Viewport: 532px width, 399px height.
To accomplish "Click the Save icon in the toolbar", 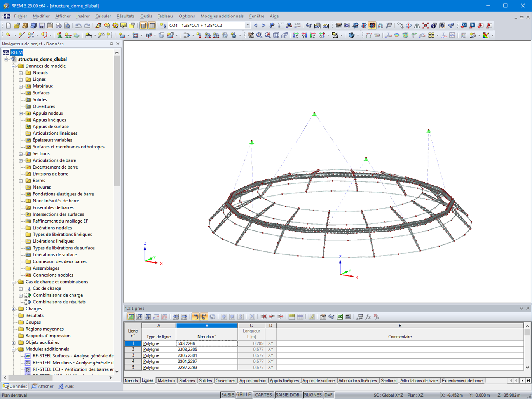I will click(41, 26).
